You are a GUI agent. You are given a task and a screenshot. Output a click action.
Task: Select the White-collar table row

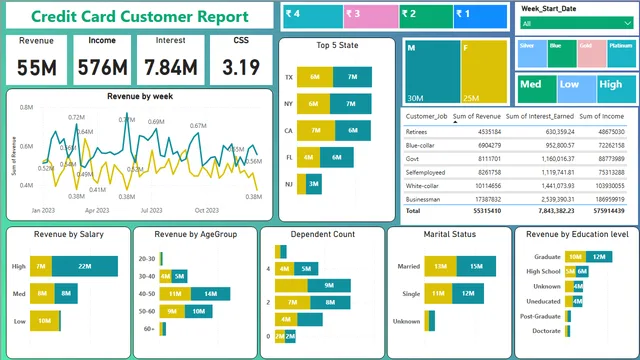click(515, 186)
